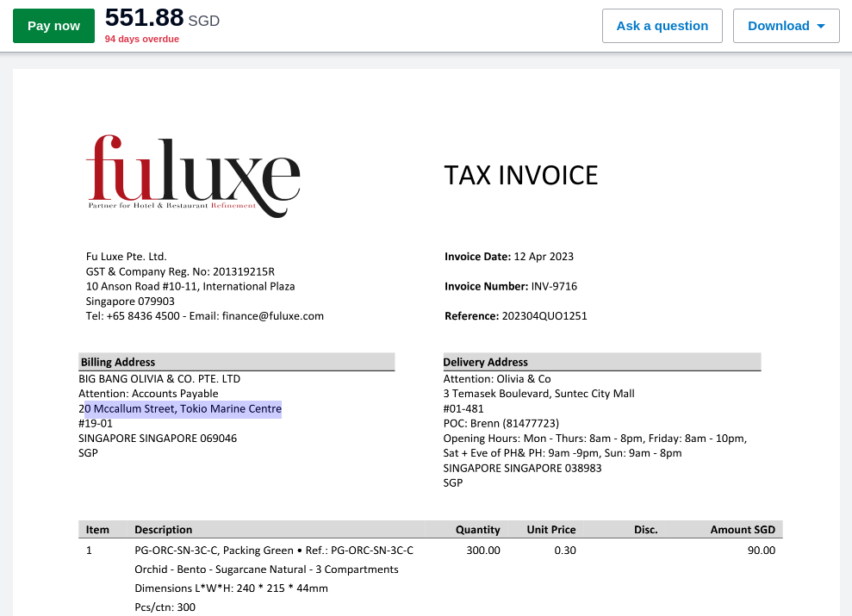Click the Delivery Address header
Viewport: 852px width, 616px height.
click(x=486, y=362)
